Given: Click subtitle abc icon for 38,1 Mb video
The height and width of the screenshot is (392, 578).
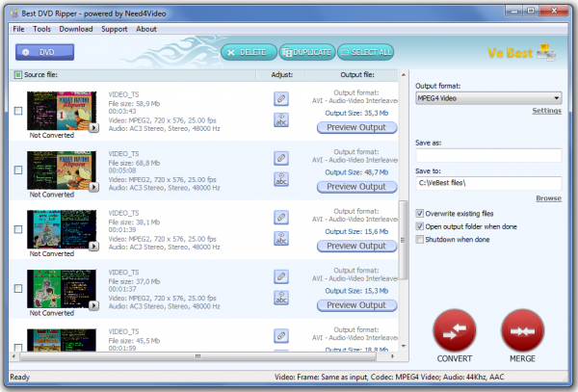Looking at the screenshot, I should point(281,239).
